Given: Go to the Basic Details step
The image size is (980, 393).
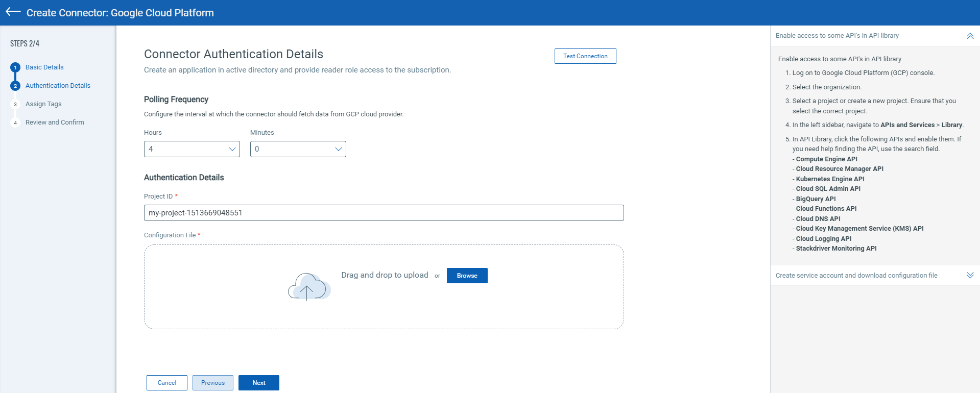Looking at the screenshot, I should [44, 67].
